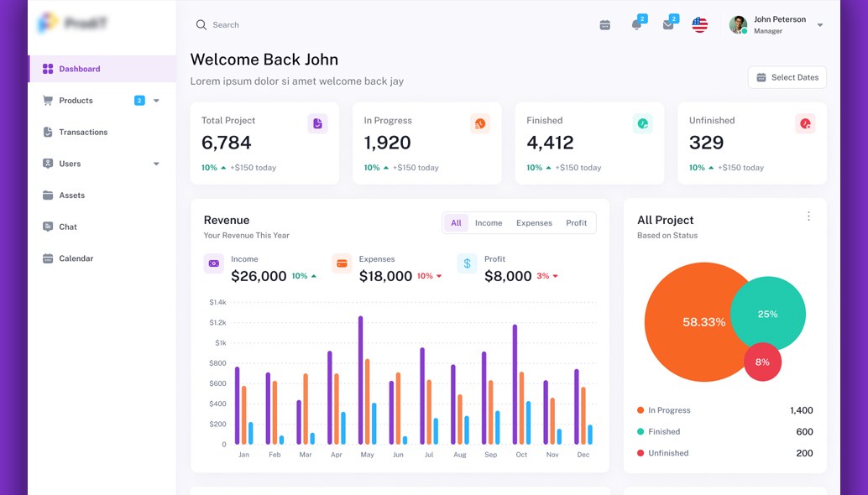Select the All tab in Revenue chart
The width and height of the screenshot is (868, 495).
(x=456, y=223)
